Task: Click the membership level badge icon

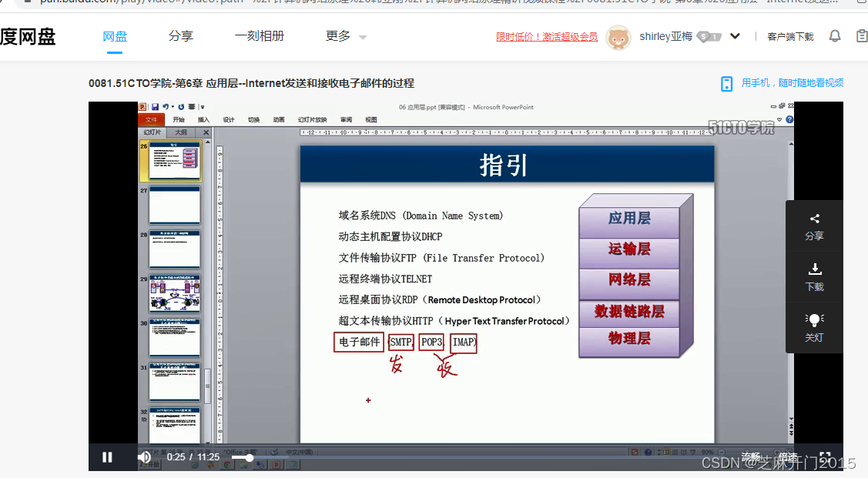Action: click(709, 37)
